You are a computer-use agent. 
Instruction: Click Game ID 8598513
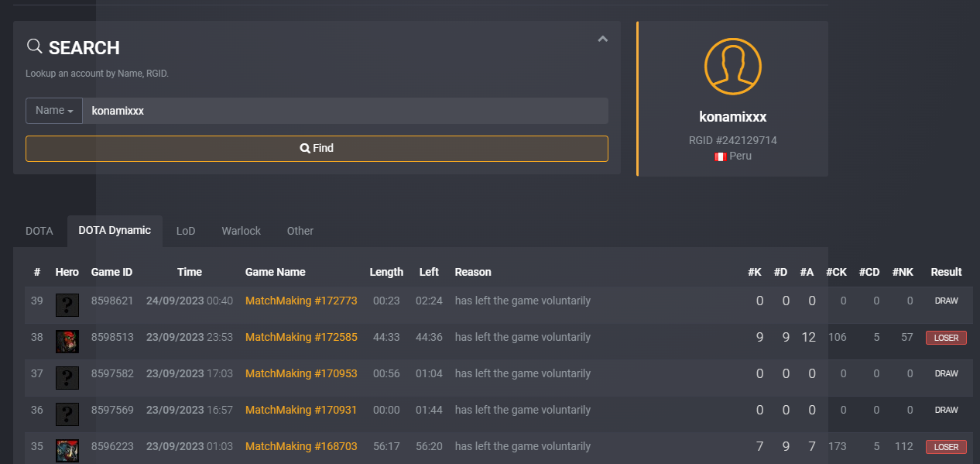[112, 337]
